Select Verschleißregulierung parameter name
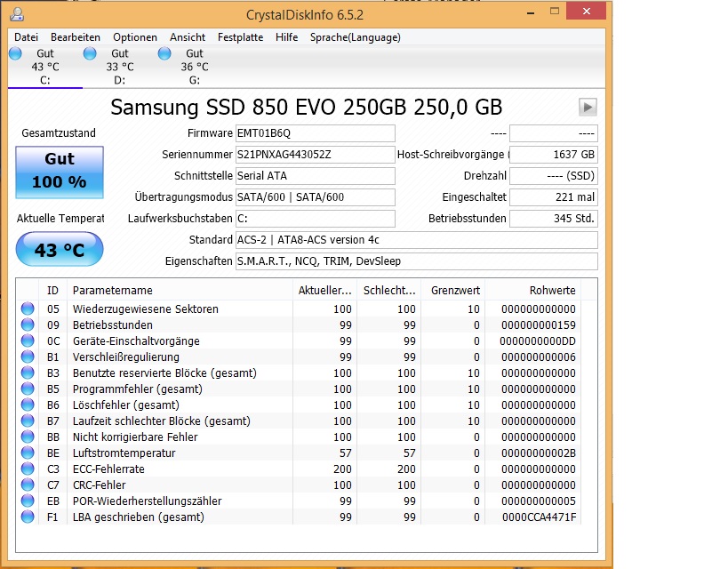The width and height of the screenshot is (728, 569). [x=126, y=357]
